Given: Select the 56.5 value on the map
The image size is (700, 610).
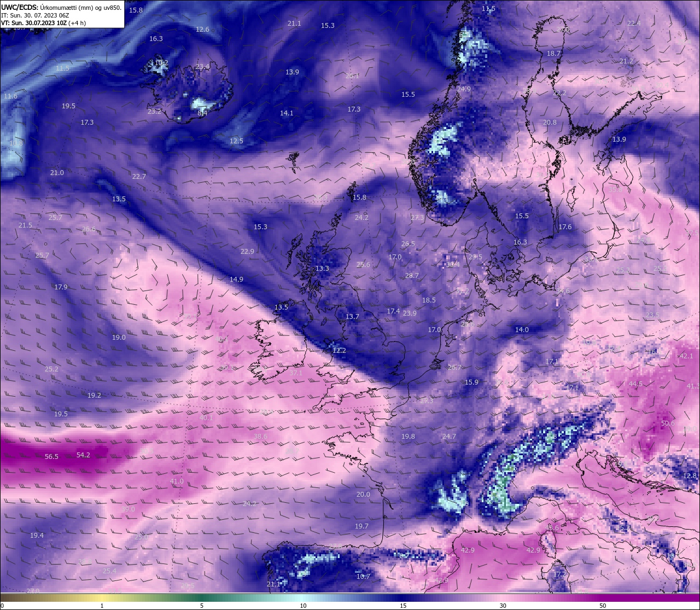Looking at the screenshot, I should (51, 456).
